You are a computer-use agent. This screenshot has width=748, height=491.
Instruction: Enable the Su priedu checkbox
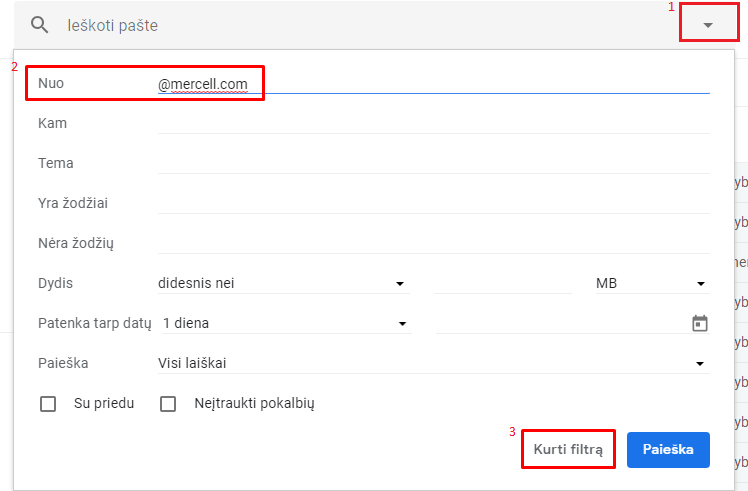point(47,404)
